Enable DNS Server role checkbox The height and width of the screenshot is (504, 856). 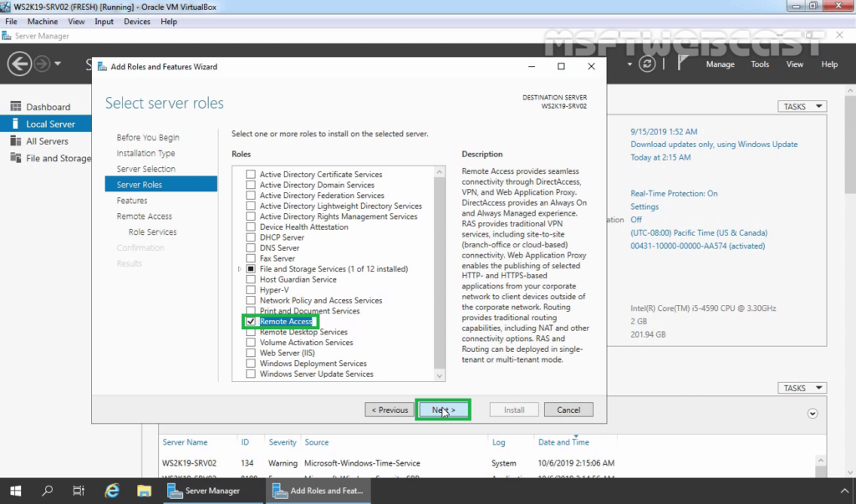point(251,247)
